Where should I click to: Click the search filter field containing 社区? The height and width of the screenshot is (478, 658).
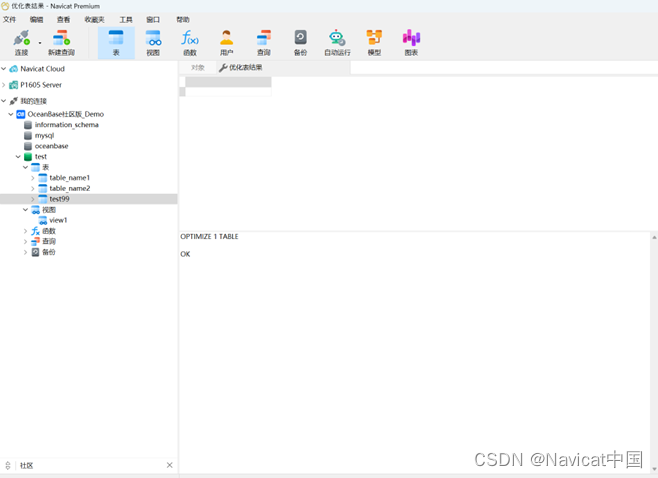(90, 465)
